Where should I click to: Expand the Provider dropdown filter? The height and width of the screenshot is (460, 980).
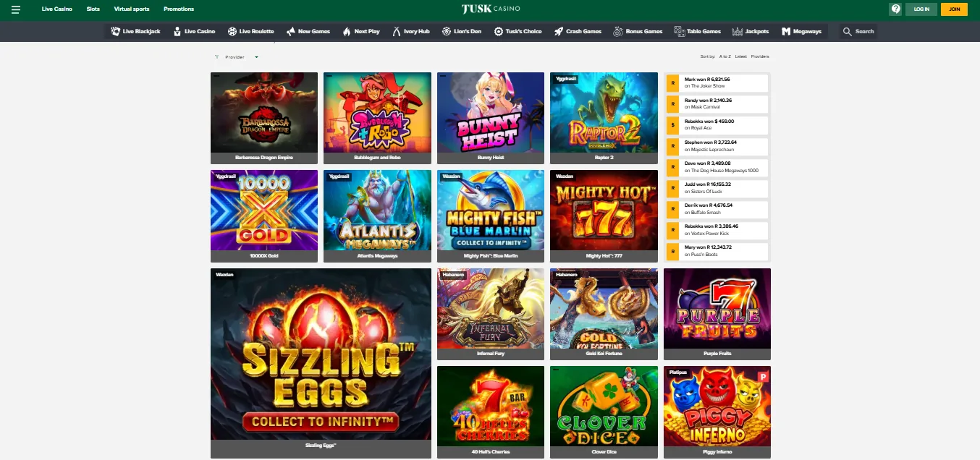pyautogui.click(x=241, y=56)
